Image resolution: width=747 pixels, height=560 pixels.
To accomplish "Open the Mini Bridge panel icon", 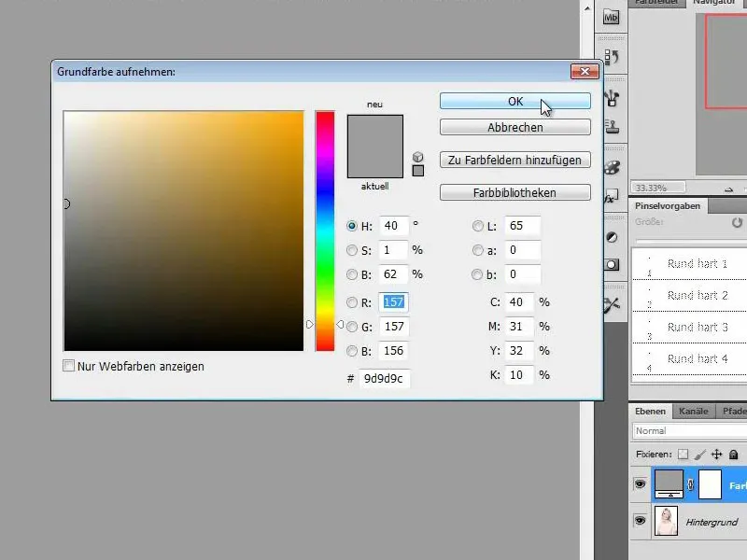I will (x=612, y=16).
